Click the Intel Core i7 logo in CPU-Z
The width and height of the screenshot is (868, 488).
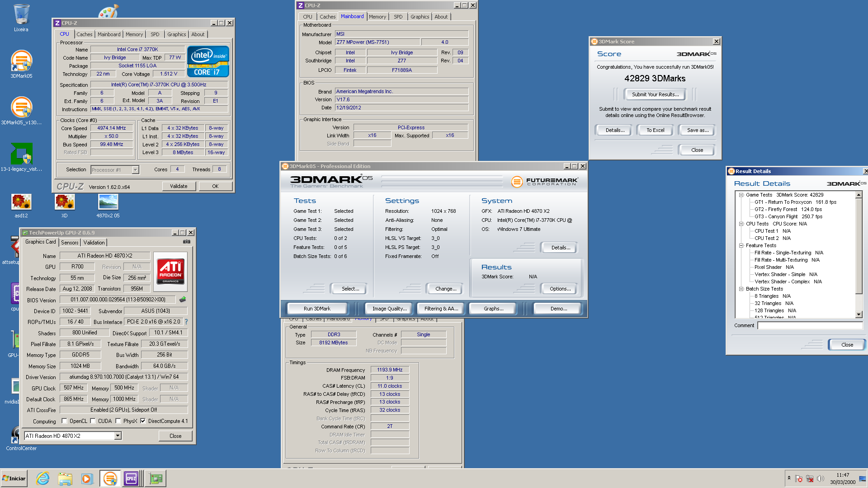click(208, 61)
